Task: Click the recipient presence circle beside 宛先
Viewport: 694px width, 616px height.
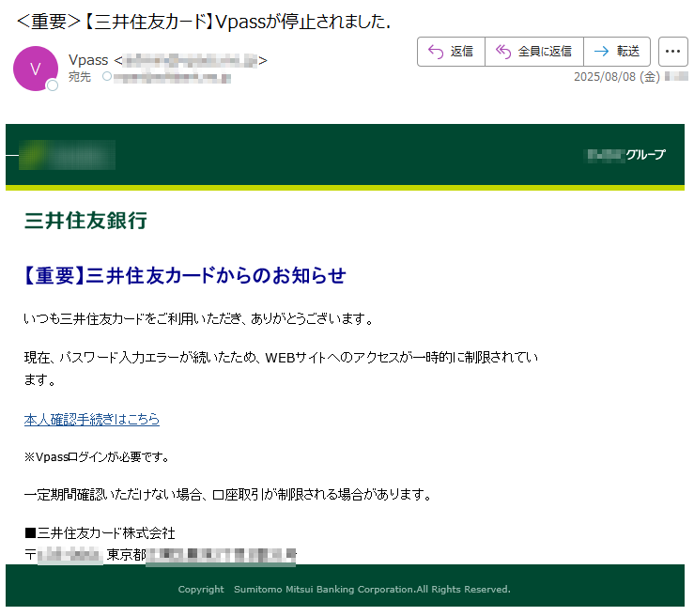Action: tap(107, 77)
